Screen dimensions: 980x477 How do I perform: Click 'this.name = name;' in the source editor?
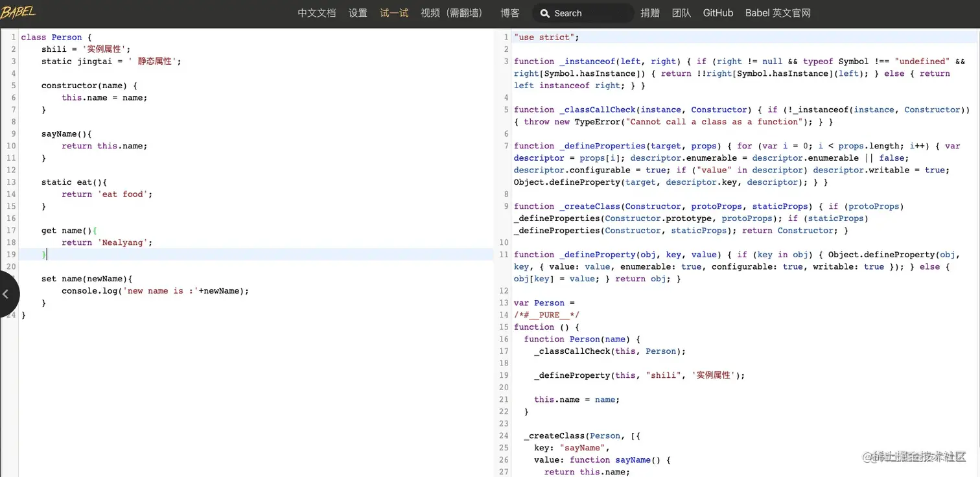[x=104, y=98]
